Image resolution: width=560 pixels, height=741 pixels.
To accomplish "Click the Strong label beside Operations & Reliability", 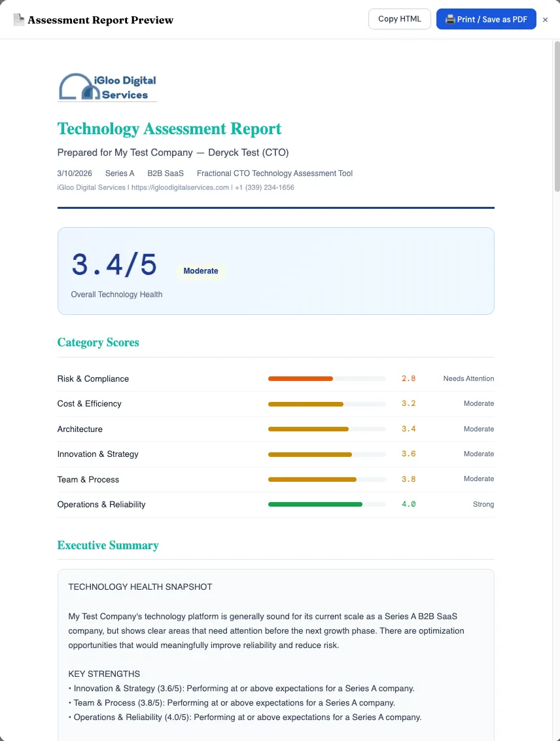I will point(483,504).
